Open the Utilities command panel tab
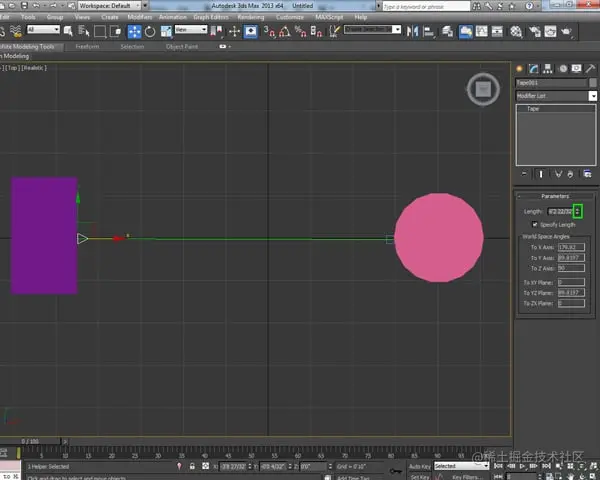This screenshot has height=480, width=600. pos(590,69)
